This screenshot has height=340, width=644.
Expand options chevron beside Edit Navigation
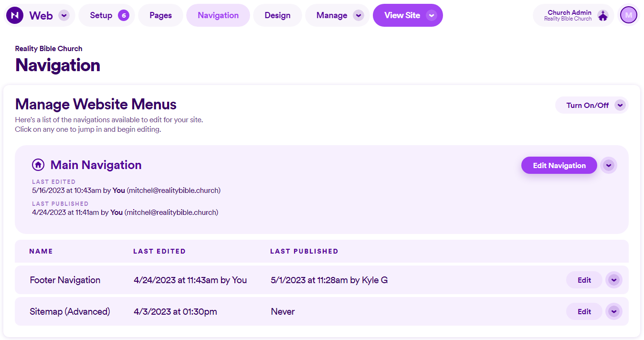point(609,165)
